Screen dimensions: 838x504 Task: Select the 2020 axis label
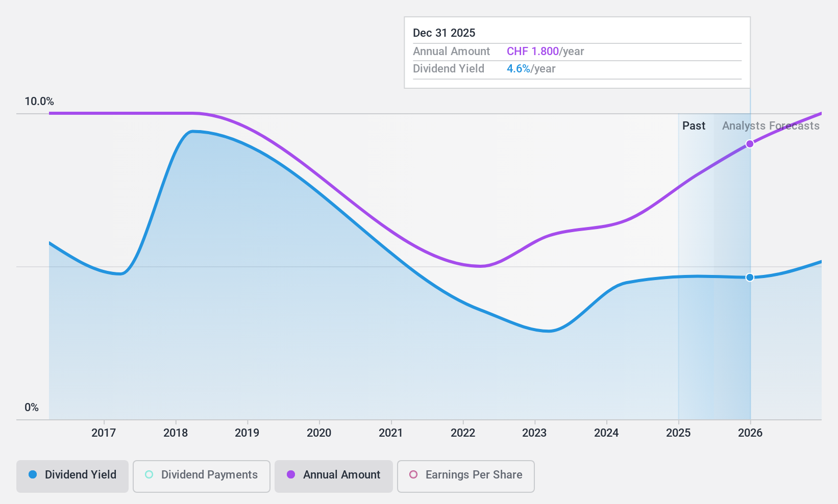319,433
